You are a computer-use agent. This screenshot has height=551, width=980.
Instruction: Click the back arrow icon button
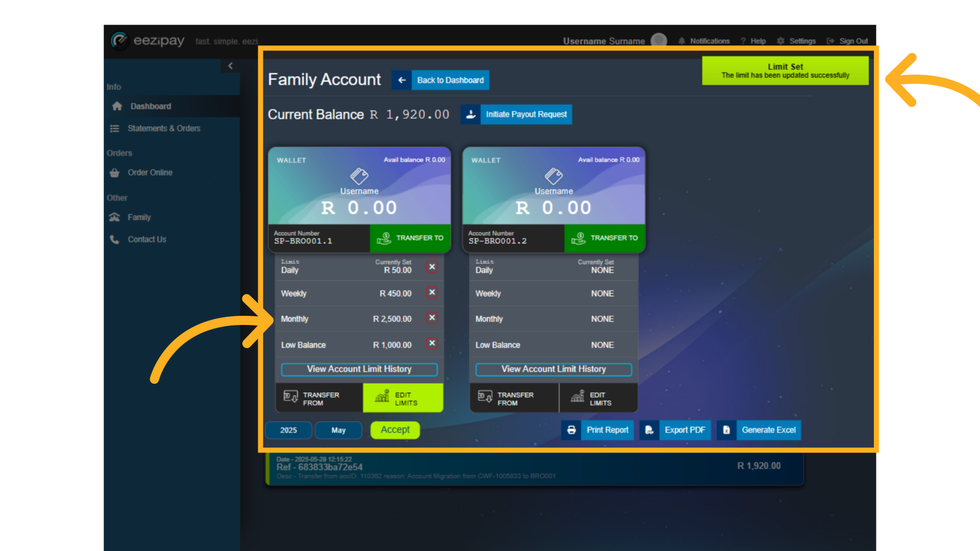[x=402, y=80]
